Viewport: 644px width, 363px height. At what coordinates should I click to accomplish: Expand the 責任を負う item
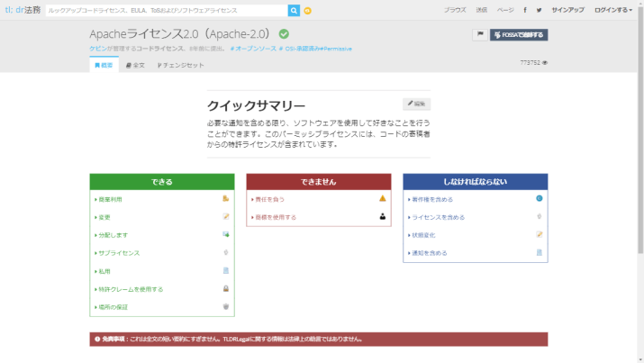(x=269, y=199)
